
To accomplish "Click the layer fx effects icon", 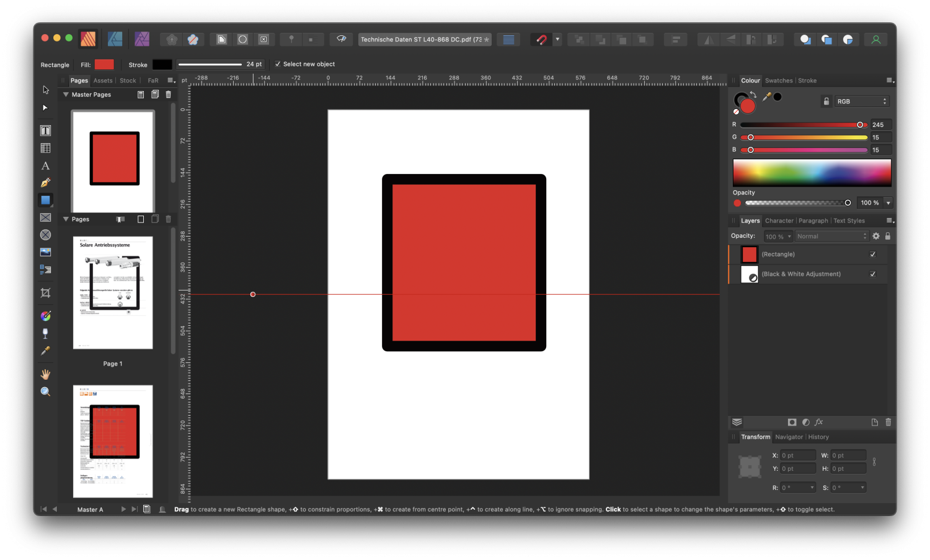I will 819,422.
